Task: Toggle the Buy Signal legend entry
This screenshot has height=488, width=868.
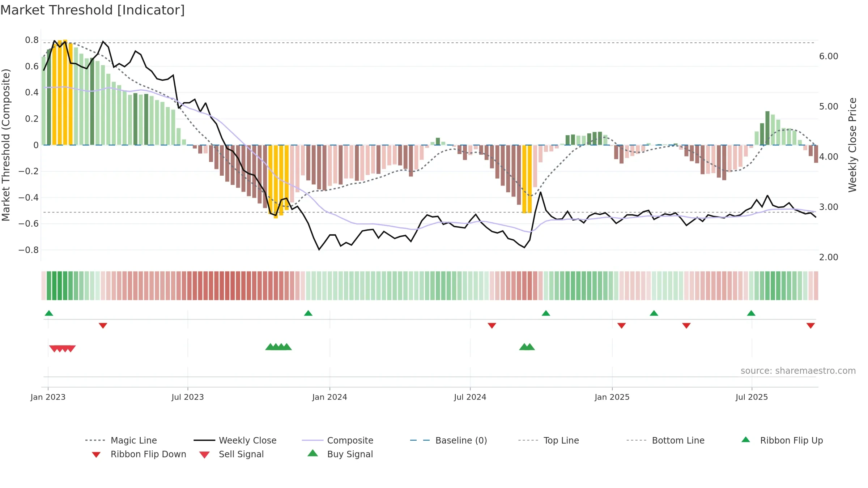Action: (x=340, y=454)
